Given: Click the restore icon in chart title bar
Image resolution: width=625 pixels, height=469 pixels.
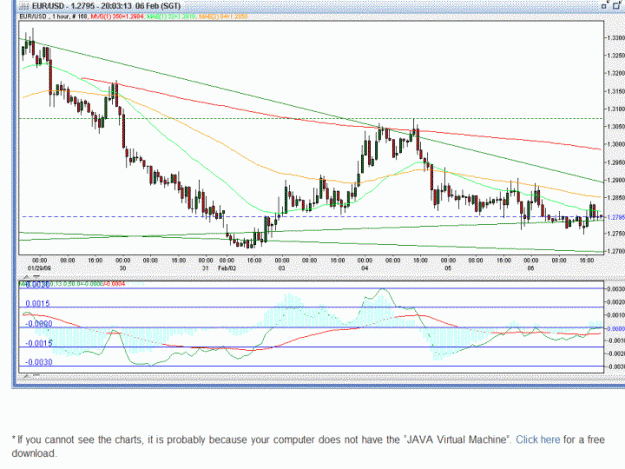Looking at the screenshot, I should pyautogui.click(x=604, y=6).
